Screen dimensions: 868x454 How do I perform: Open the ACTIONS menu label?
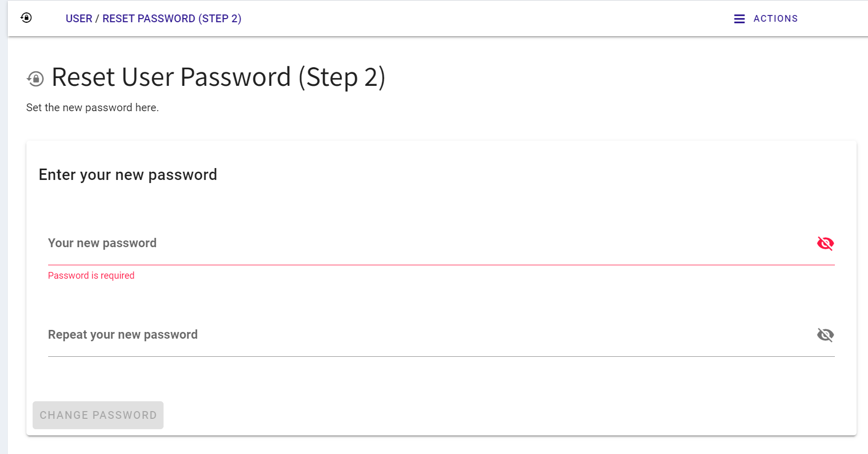click(775, 19)
